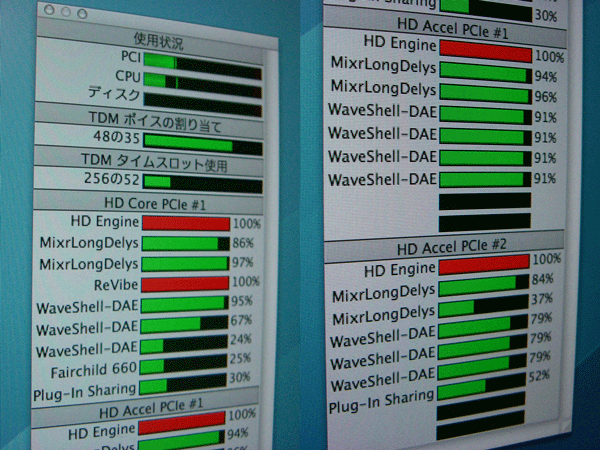Click the 67% value beside WaveShell-DAE
The width and height of the screenshot is (600, 450).
(241, 321)
